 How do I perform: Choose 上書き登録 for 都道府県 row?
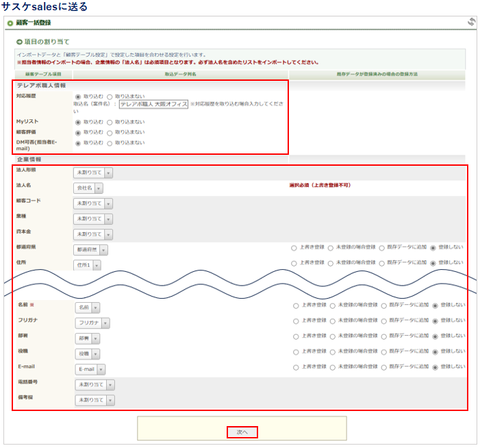pos(294,248)
